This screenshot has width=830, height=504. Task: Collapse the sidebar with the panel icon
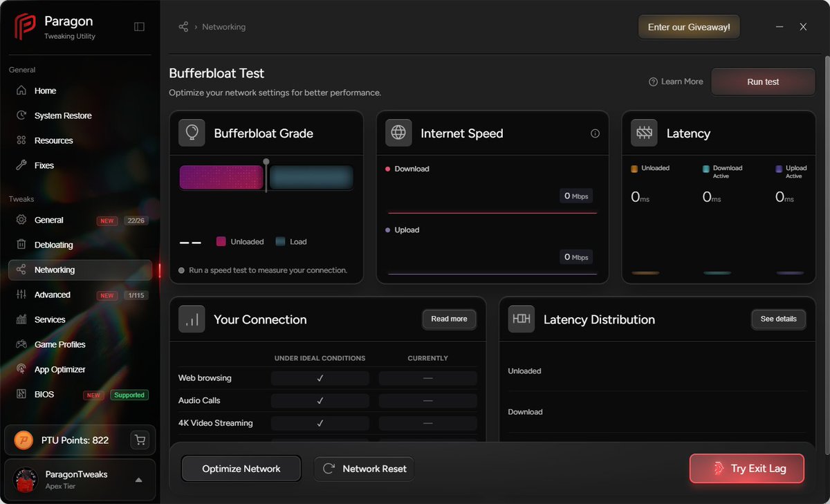139,27
